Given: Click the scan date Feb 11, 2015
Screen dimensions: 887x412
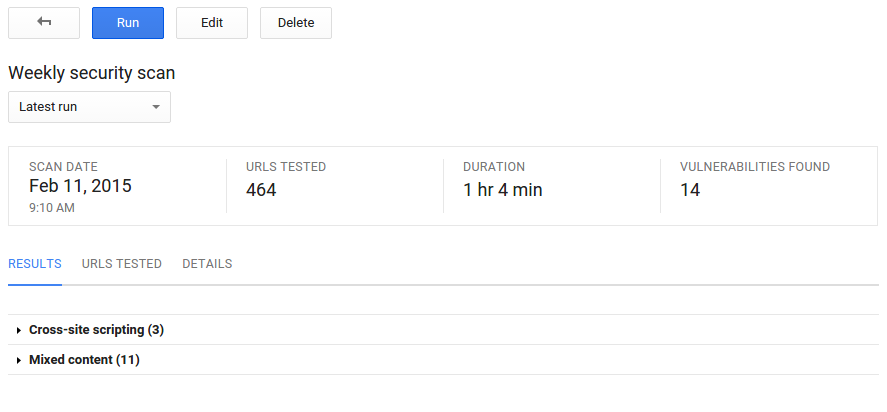Looking at the screenshot, I should (80, 186).
